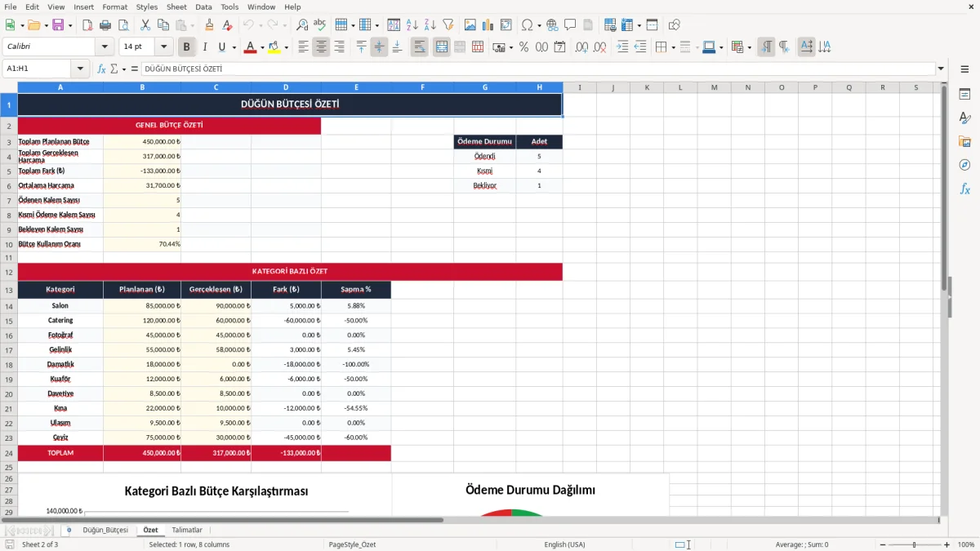The height and width of the screenshot is (551, 980).
Task: Insert special character Omega icon
Action: [527, 25]
